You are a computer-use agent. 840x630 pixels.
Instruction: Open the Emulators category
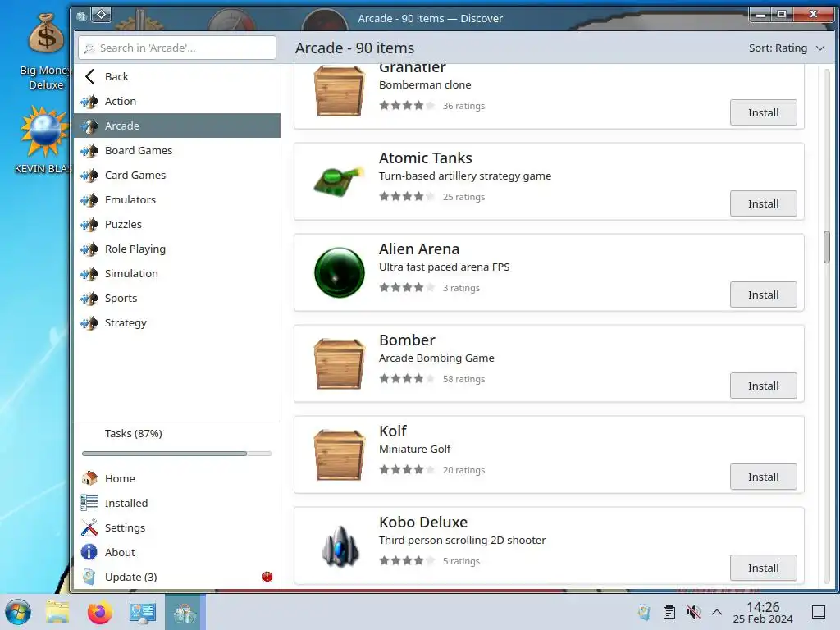click(x=177, y=200)
